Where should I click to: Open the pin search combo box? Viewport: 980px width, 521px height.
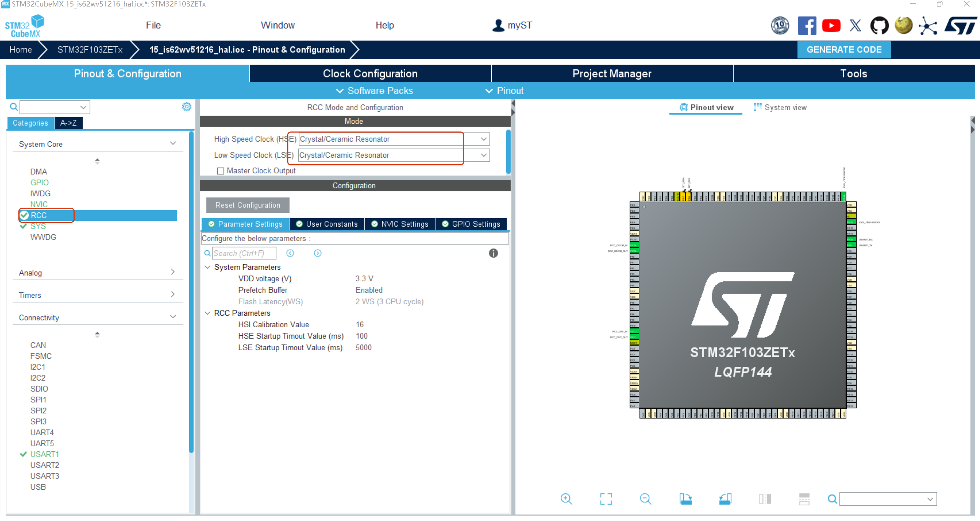point(888,499)
